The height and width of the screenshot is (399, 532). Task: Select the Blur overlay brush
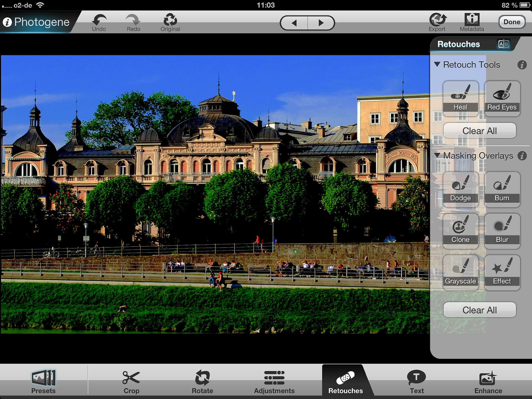point(502,231)
